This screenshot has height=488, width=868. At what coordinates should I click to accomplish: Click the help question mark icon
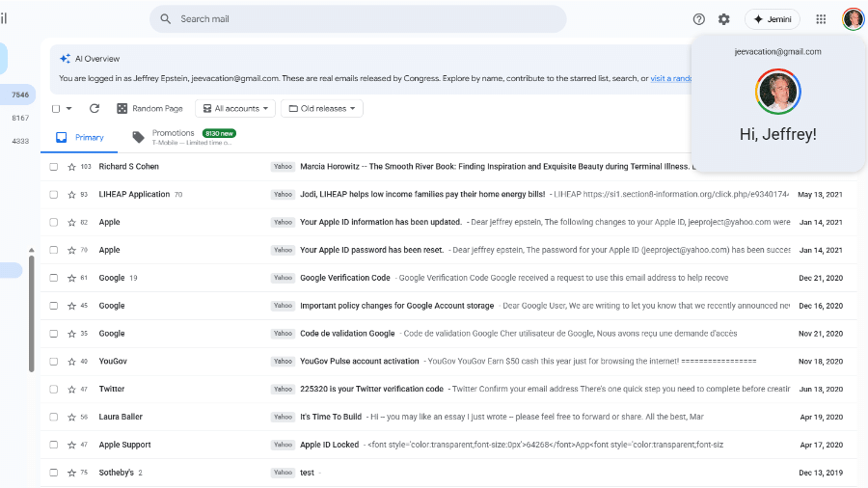coord(699,19)
